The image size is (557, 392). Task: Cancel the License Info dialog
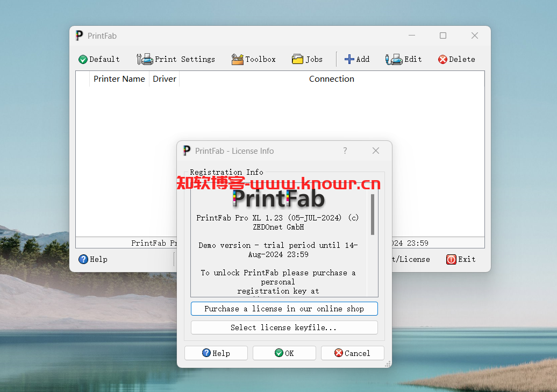click(x=352, y=353)
